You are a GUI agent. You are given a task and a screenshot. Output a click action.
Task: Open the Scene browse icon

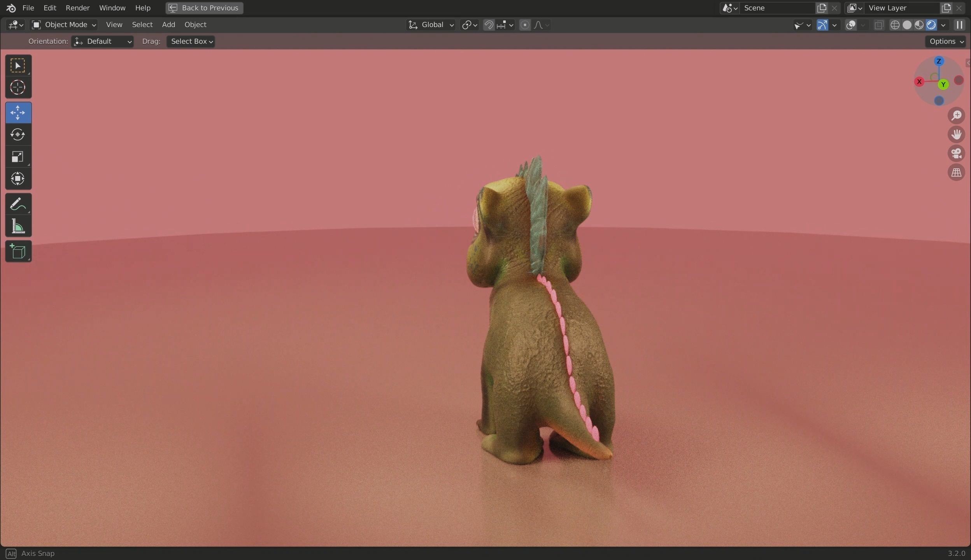pos(729,8)
